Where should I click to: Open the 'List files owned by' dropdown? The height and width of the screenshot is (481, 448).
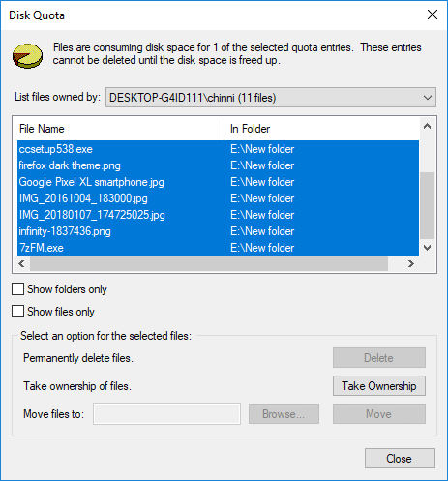pos(271,98)
